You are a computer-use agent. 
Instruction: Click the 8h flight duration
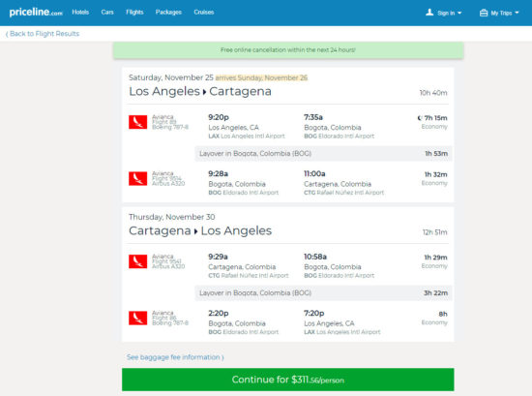(x=443, y=314)
